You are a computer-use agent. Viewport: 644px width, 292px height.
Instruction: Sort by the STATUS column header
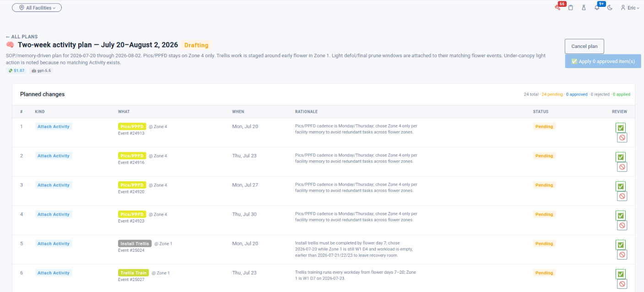[541, 111]
